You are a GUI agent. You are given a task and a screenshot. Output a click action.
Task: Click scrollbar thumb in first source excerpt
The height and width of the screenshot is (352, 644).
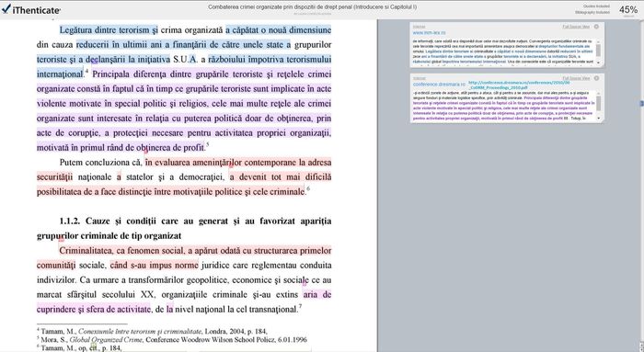click(x=598, y=50)
